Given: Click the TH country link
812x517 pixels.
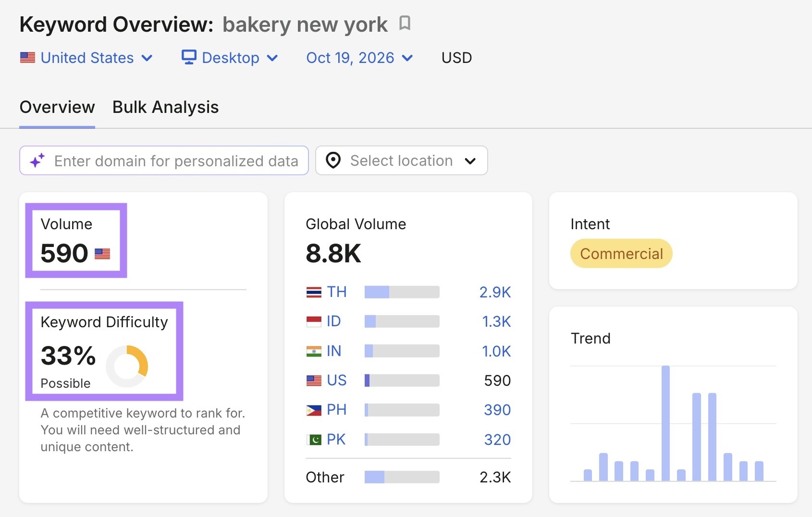Looking at the screenshot, I should [336, 292].
